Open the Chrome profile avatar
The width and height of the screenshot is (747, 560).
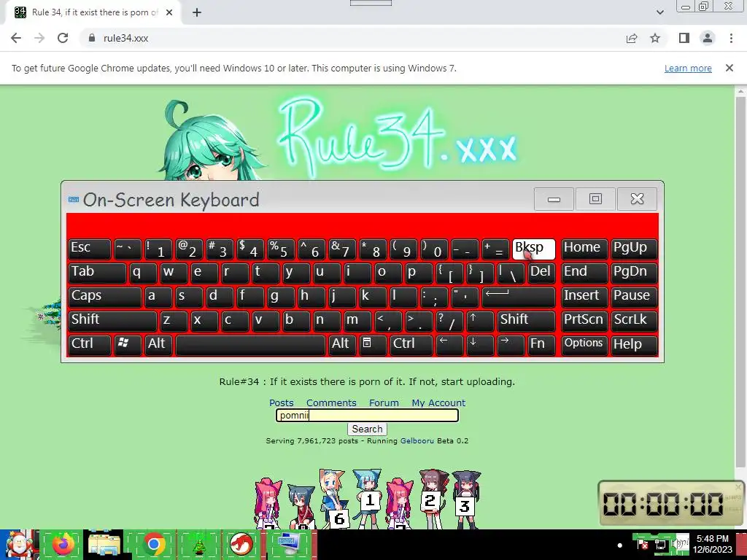click(x=708, y=38)
